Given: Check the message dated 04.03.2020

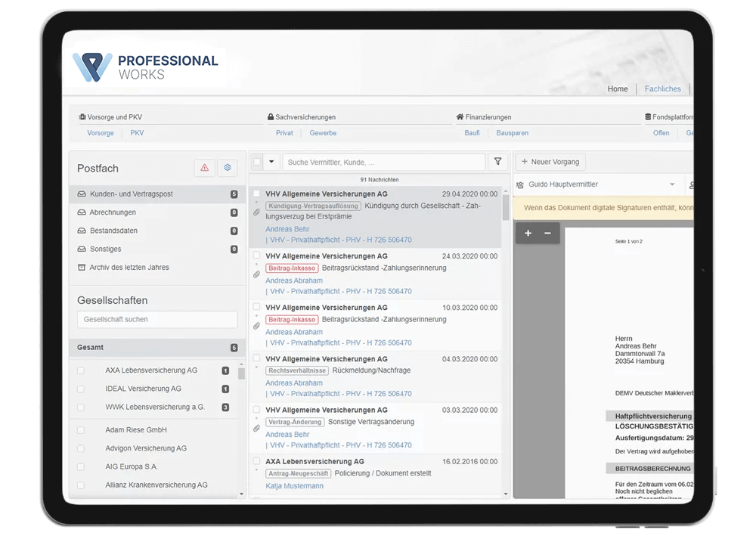Looking at the screenshot, I should point(256,358).
